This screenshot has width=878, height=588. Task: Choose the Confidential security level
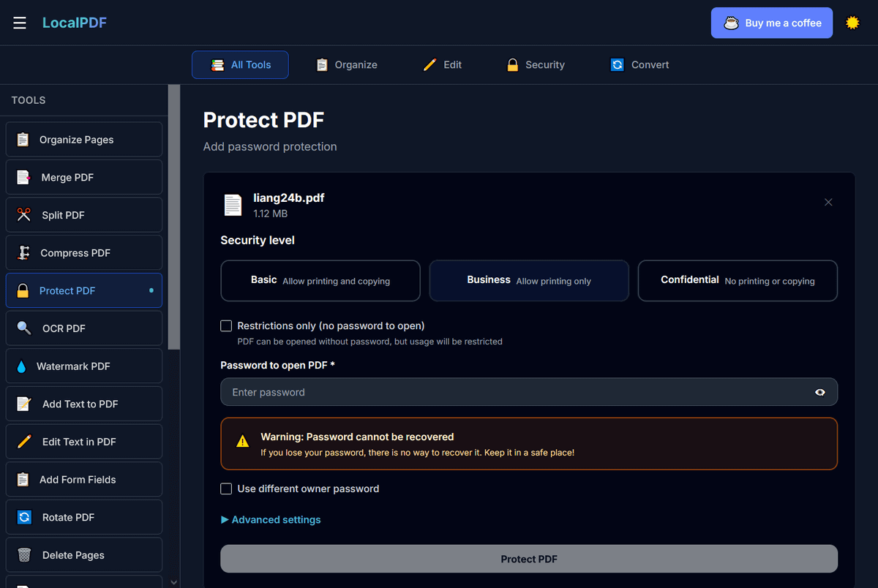[x=738, y=281]
